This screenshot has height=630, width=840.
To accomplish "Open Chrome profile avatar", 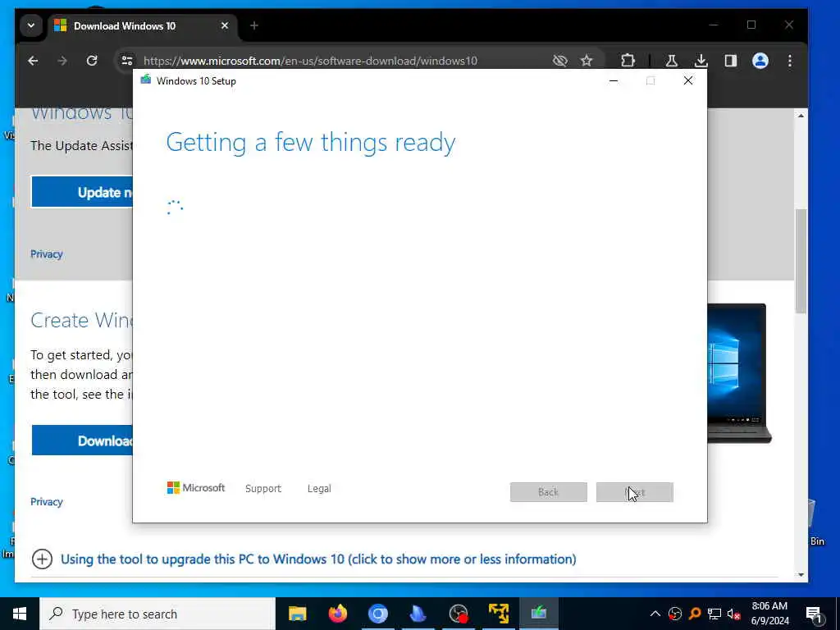I will tap(760, 61).
